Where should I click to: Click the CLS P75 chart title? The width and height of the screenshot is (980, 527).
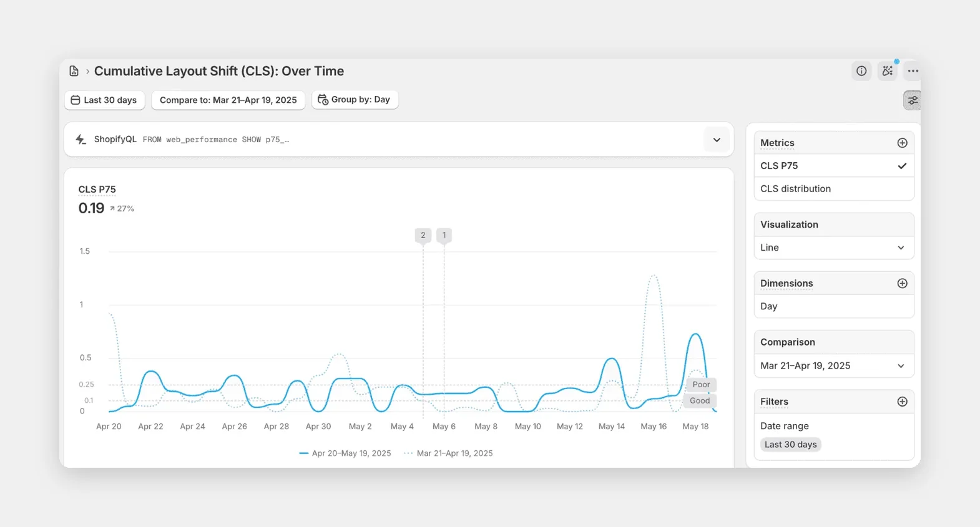tap(97, 190)
